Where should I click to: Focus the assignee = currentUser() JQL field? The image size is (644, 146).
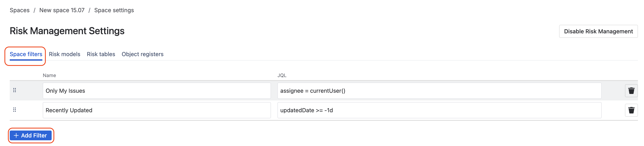(439, 91)
